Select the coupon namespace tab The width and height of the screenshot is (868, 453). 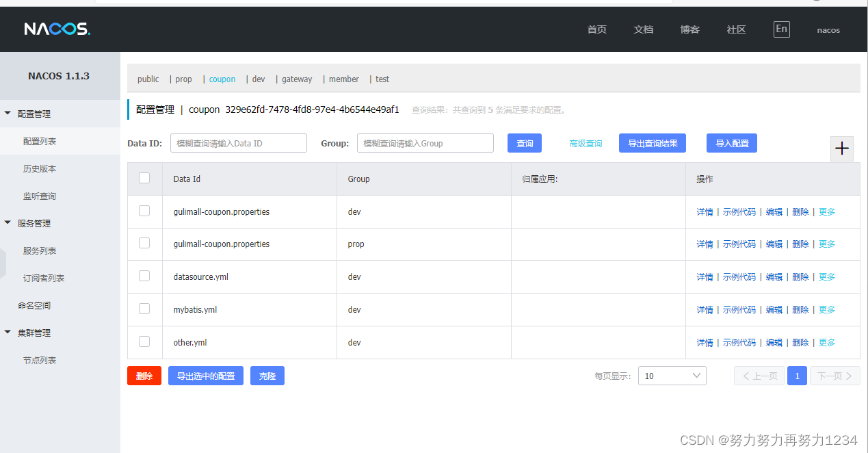tap(222, 79)
